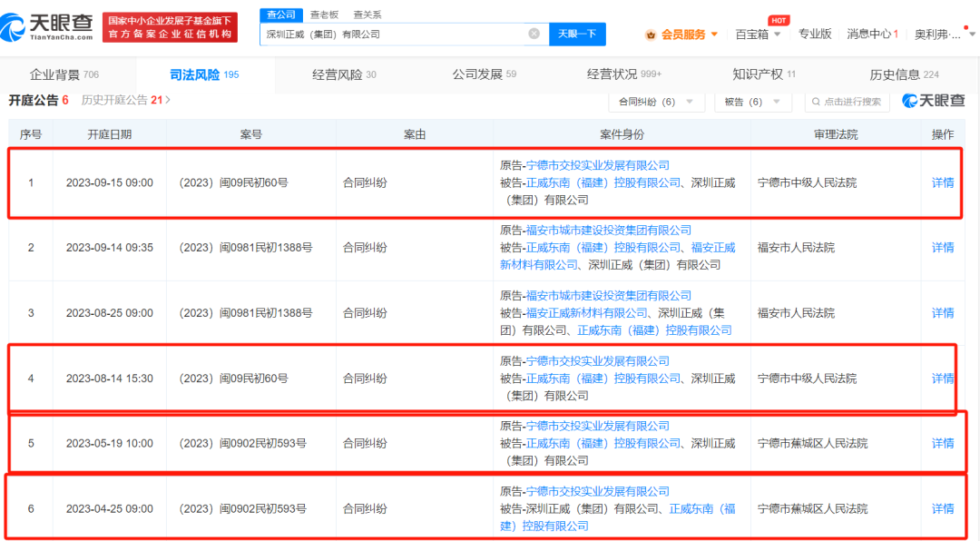Select date cell 2023-08-14 15:30
Image resolution: width=980 pixels, height=541 pixels.
[110, 379]
